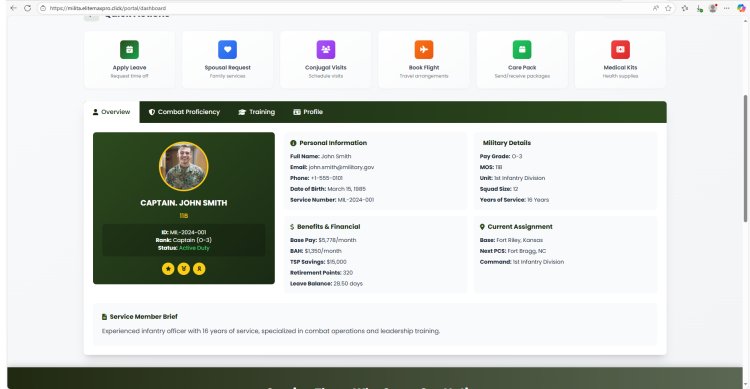Switch to the Overview tab
Image resolution: width=750 pixels, height=389 pixels.
tap(111, 112)
